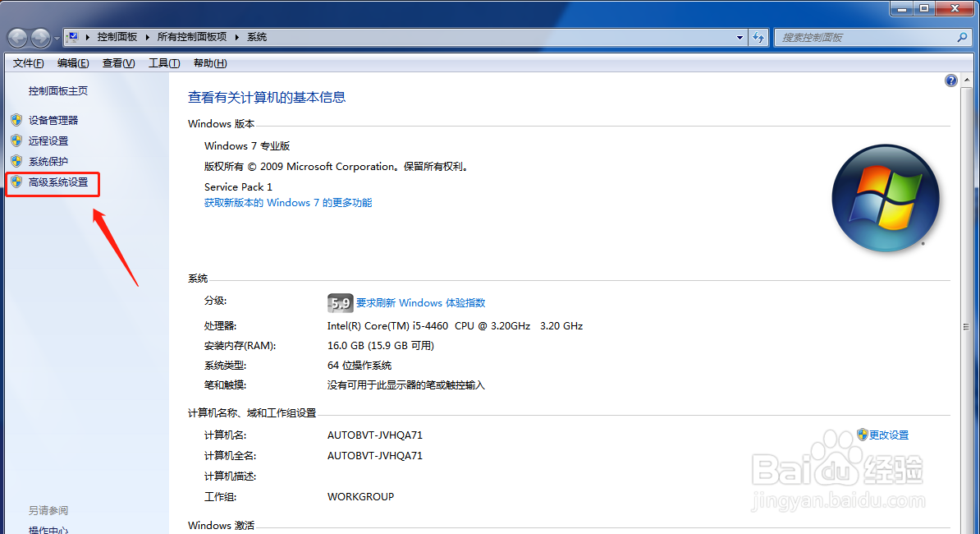
Task: Click AUTOBVT-JVHQA71 value beside 计算机全名
Action: pos(375,456)
